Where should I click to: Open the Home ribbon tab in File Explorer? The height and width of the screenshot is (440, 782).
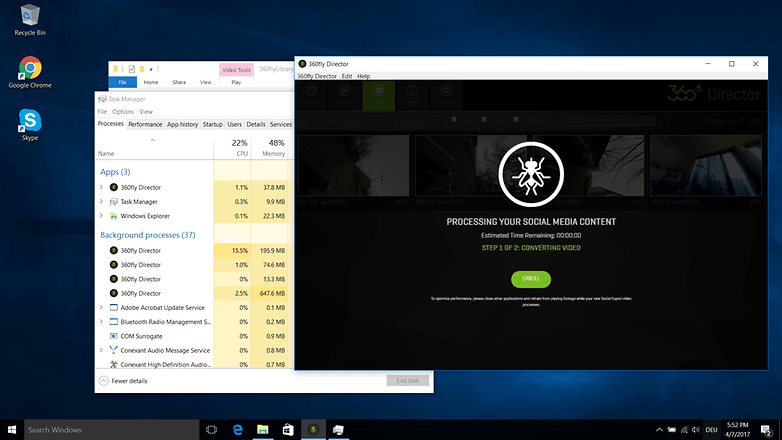pos(151,82)
